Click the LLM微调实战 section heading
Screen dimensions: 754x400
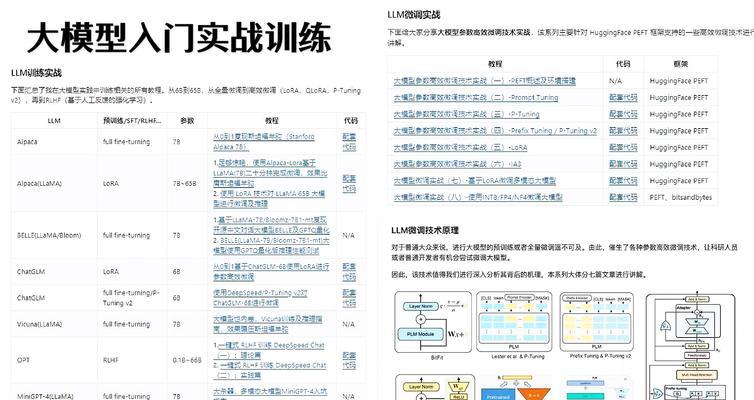pyautogui.click(x=414, y=15)
